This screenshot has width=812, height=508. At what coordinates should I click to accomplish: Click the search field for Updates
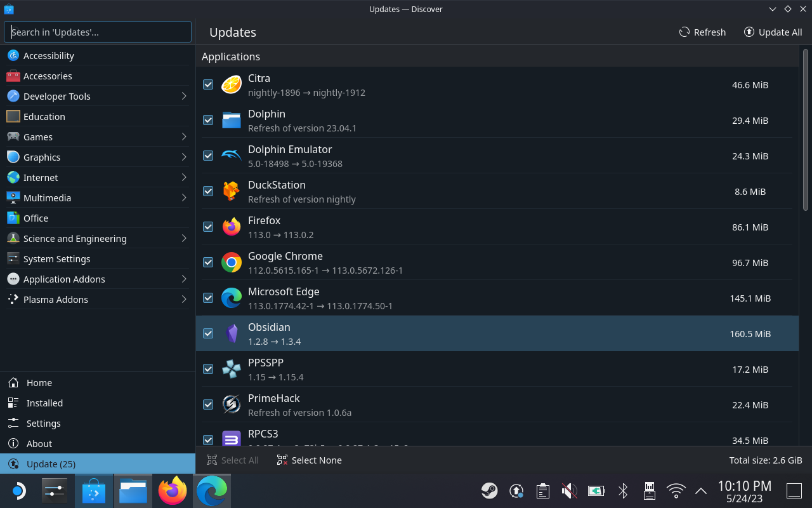click(97, 31)
